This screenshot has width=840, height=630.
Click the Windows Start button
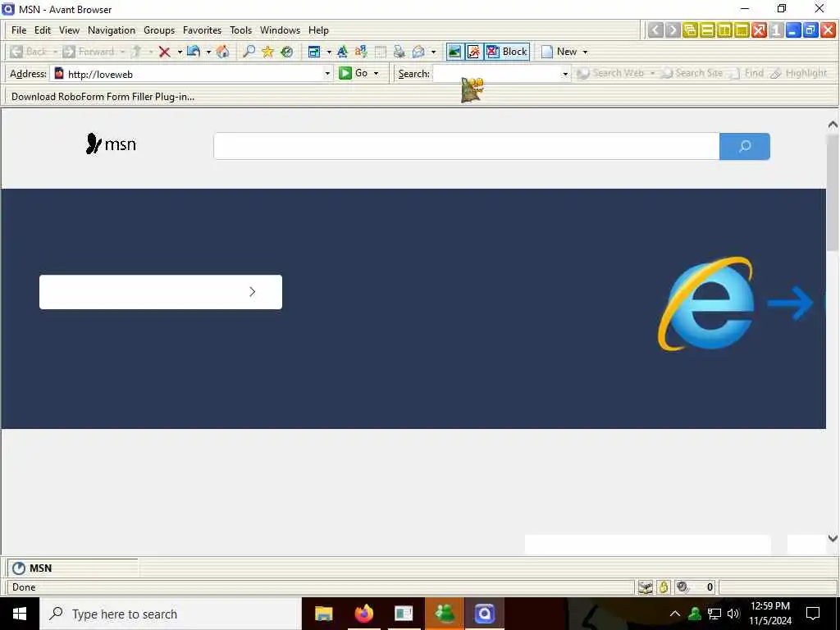click(x=20, y=614)
